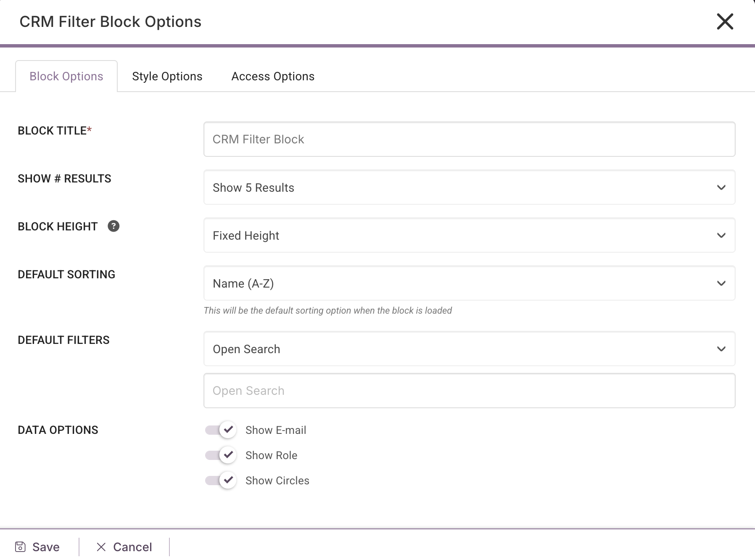Focus the Open Search input field
This screenshot has width=755, height=560.
(469, 391)
